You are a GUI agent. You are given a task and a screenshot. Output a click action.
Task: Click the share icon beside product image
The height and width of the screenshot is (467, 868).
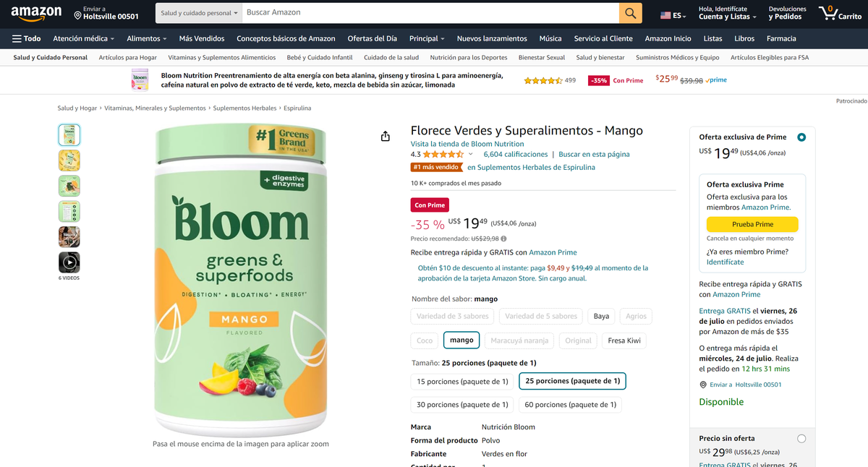pyautogui.click(x=385, y=137)
